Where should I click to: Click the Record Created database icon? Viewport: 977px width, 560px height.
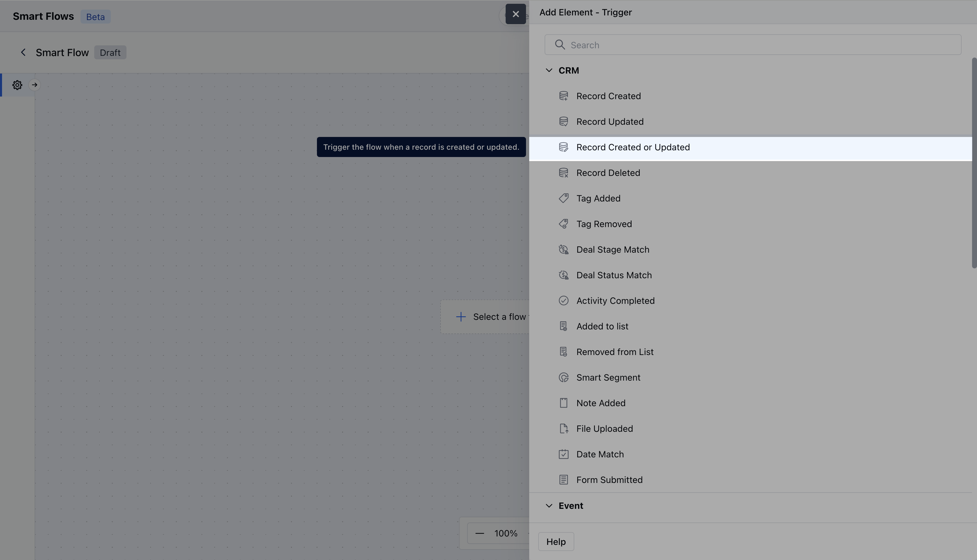pos(563,96)
